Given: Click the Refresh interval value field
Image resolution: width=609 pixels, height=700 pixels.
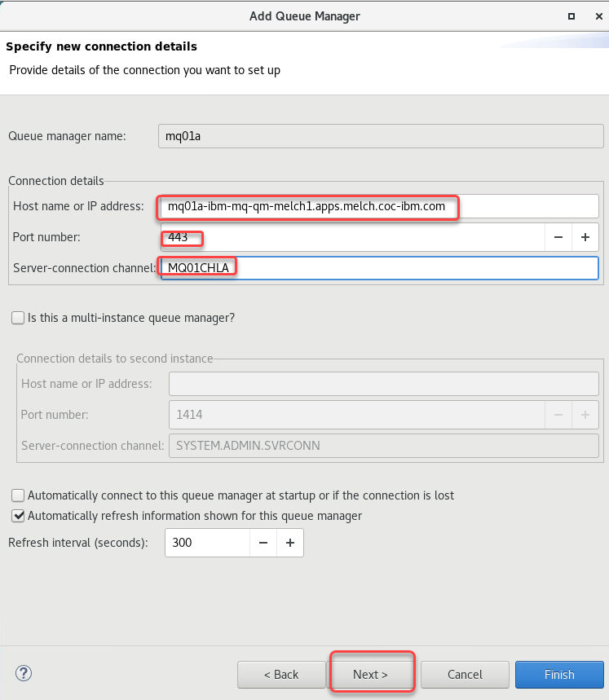Looking at the screenshot, I should click(x=208, y=542).
